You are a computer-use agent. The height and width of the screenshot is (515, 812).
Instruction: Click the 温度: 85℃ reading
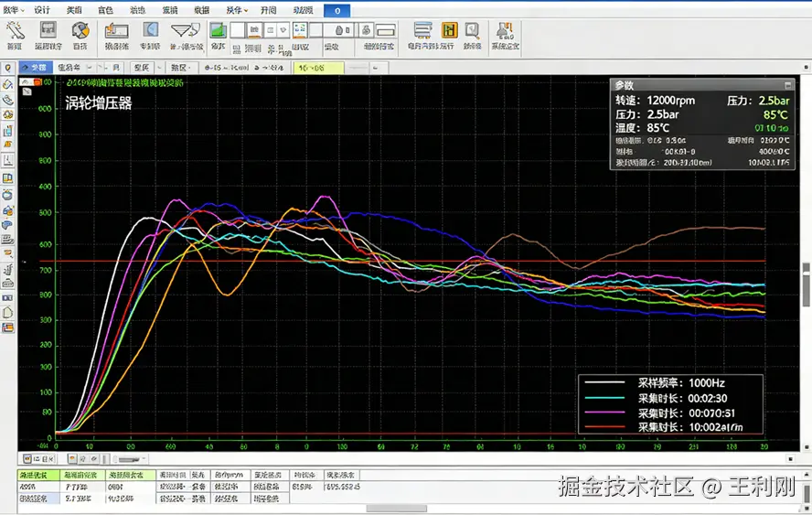642,128
